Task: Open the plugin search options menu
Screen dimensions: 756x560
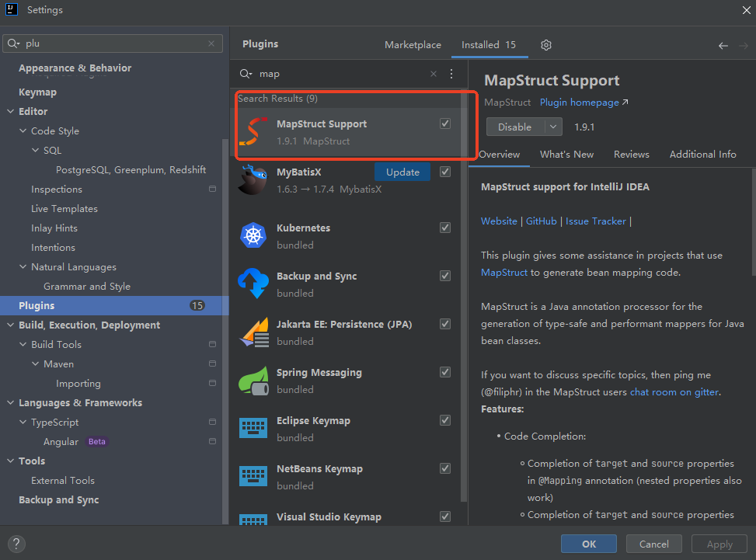Action: point(451,74)
